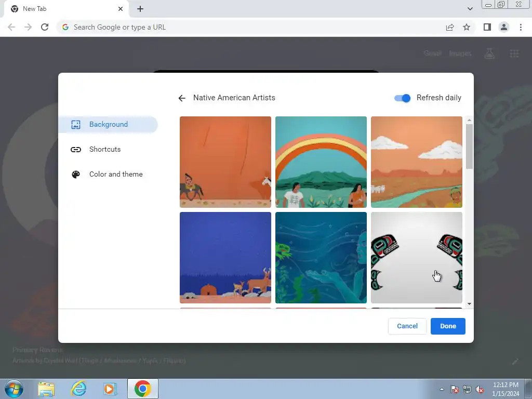Click the Show desktop strip

pyautogui.click(x=528, y=389)
